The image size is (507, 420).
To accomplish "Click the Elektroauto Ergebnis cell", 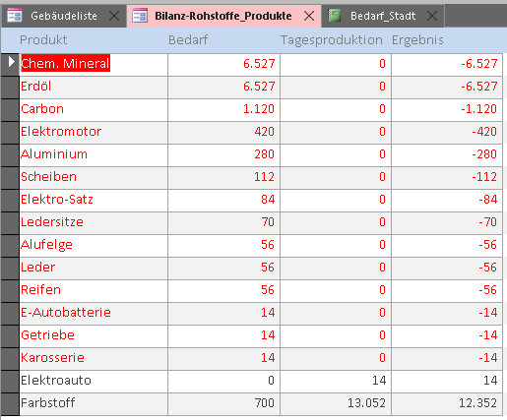I will click(447, 381).
